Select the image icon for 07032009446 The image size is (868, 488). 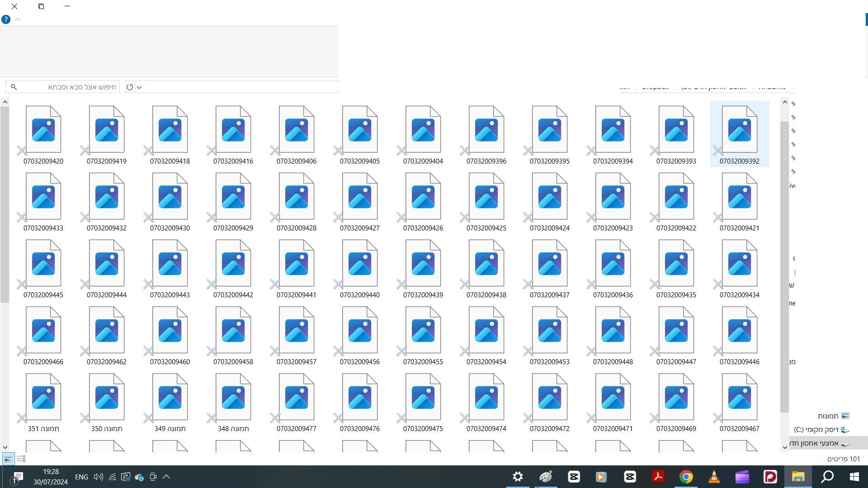click(x=740, y=330)
